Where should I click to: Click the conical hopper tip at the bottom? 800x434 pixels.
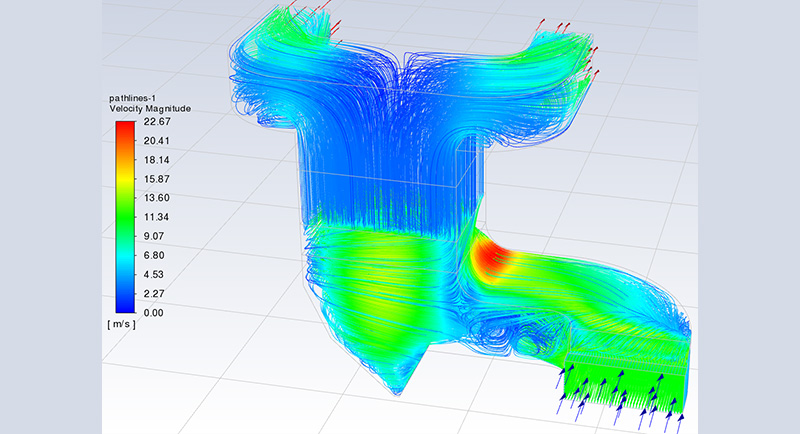click(x=400, y=383)
